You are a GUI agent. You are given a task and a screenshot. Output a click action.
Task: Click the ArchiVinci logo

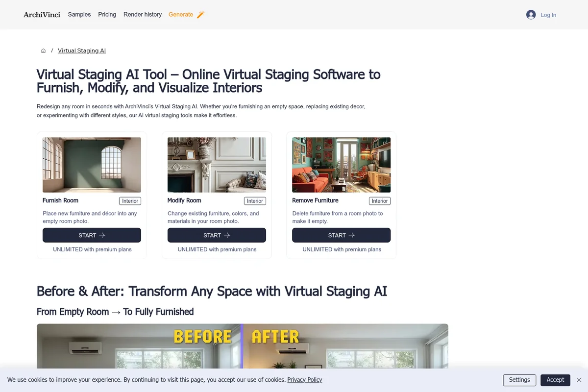(x=42, y=15)
